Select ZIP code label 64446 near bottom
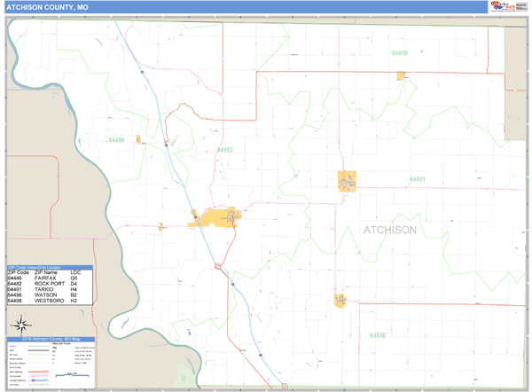The height and width of the screenshot is (392, 532). (x=378, y=335)
